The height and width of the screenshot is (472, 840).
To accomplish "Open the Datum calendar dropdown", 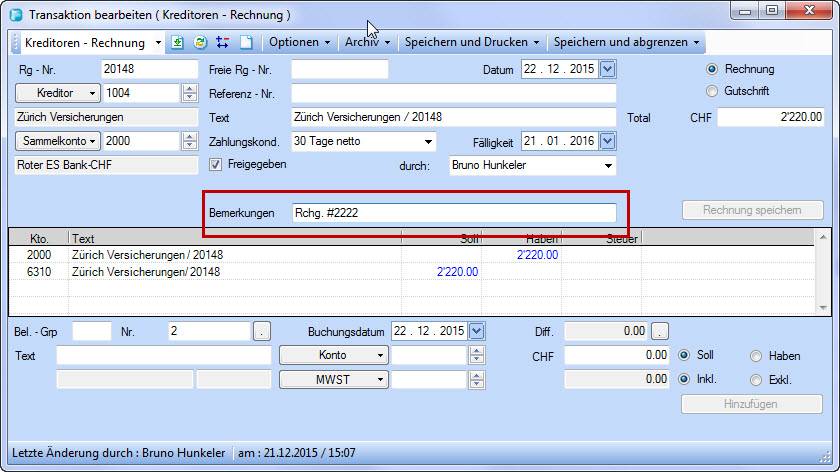I will click(x=607, y=69).
